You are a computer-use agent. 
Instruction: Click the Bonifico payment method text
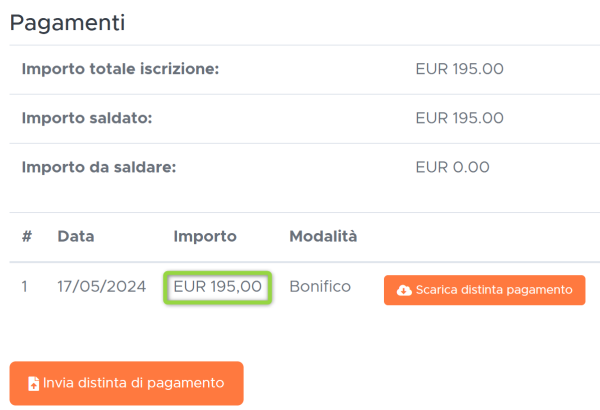(x=320, y=286)
